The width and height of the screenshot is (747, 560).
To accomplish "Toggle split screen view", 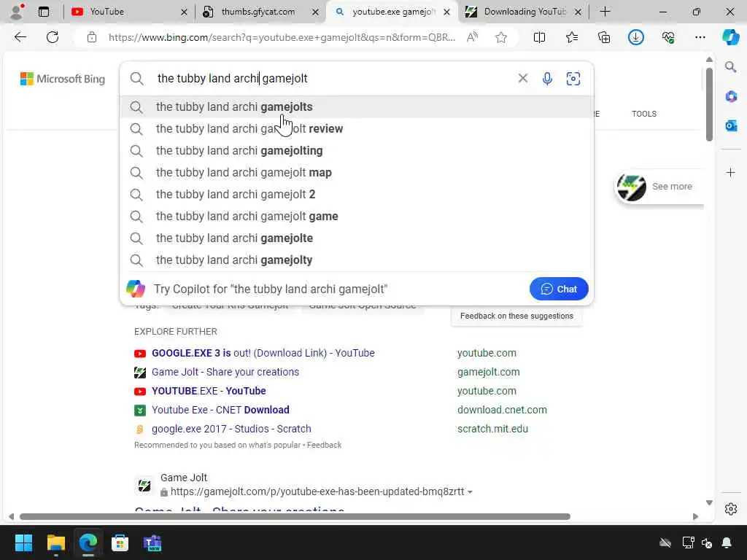I will pyautogui.click(x=539, y=37).
